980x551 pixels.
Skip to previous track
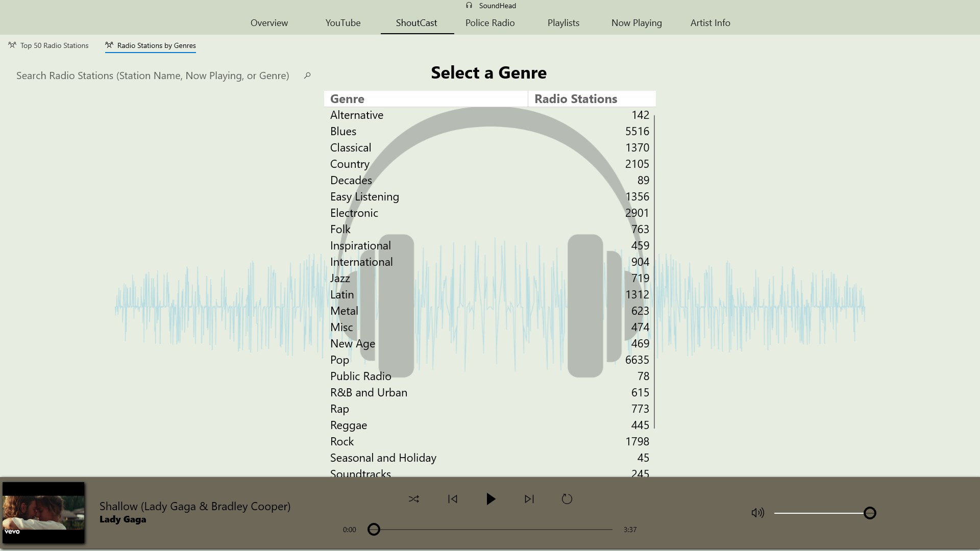(452, 499)
